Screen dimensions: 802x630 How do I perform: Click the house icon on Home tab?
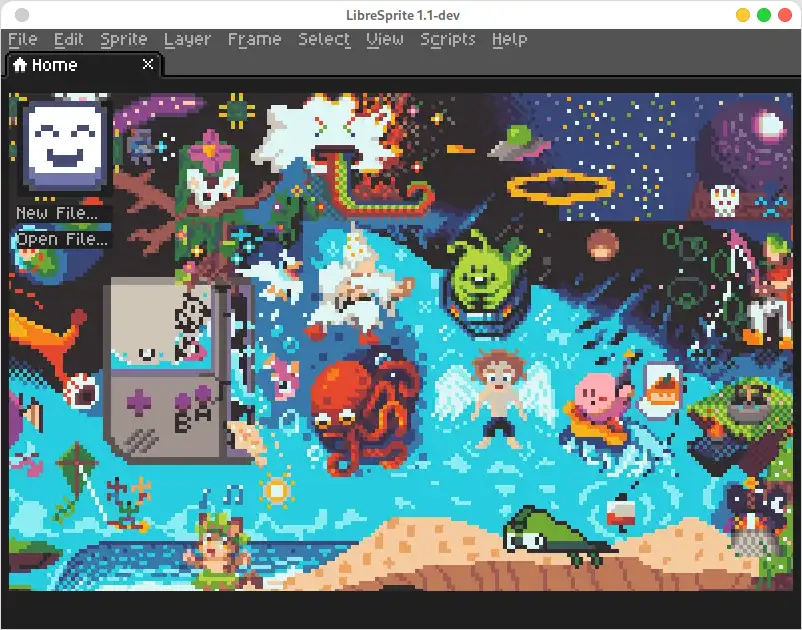click(19, 65)
